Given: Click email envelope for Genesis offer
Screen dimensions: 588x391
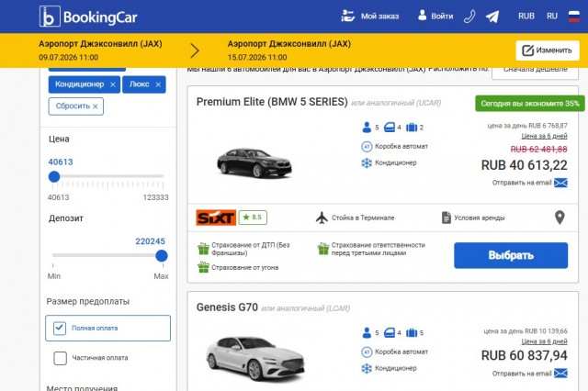Looking at the screenshot, I should 560,374.
